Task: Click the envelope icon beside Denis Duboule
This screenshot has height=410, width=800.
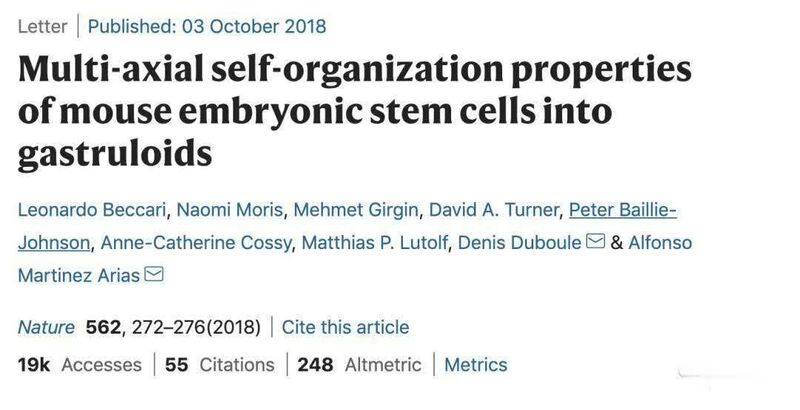Action: [x=595, y=241]
